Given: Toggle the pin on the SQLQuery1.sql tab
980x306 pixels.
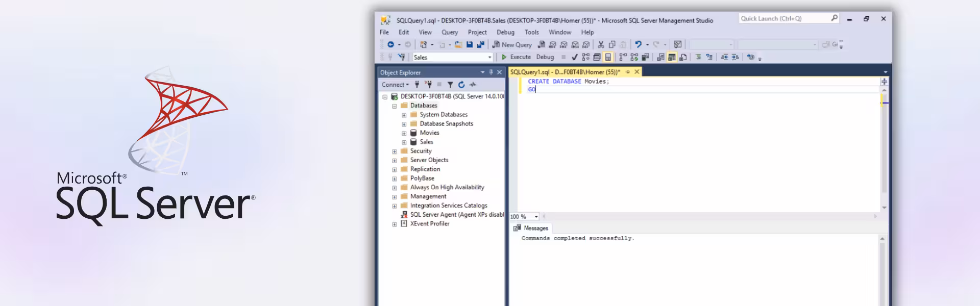Looking at the screenshot, I should click(628, 72).
